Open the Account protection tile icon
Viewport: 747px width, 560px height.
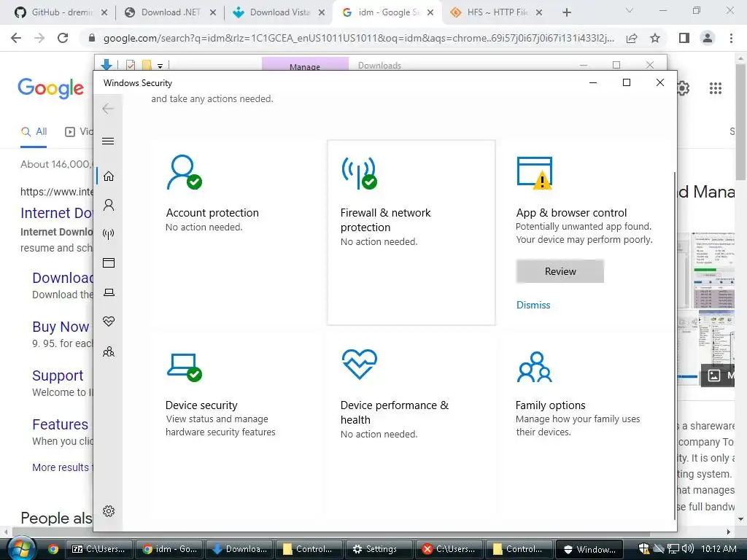click(184, 172)
